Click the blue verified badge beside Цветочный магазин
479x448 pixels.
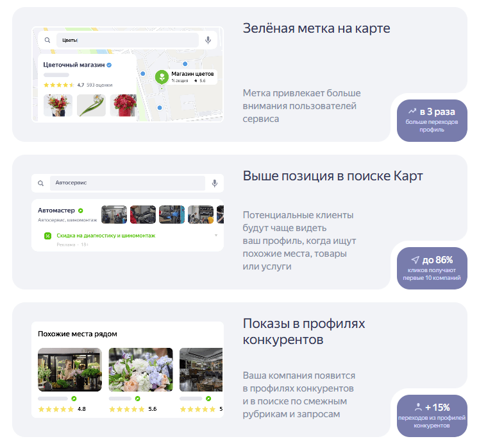(109, 65)
